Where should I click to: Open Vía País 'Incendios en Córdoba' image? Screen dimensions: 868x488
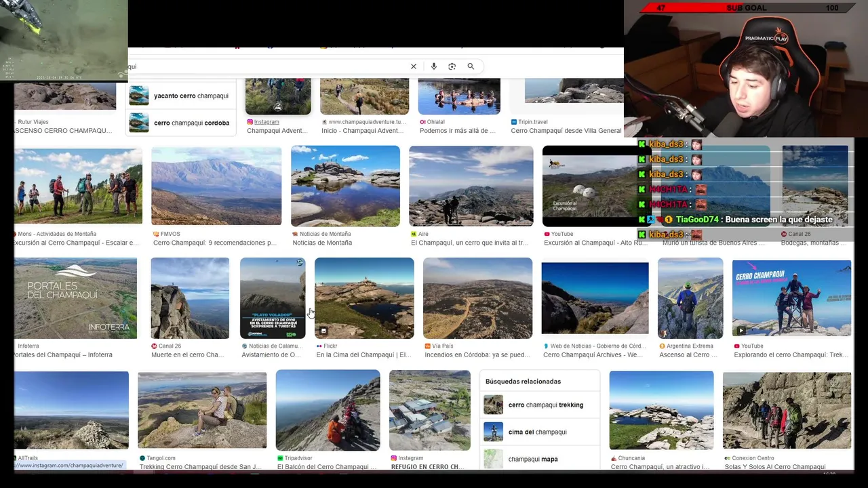[477, 298]
